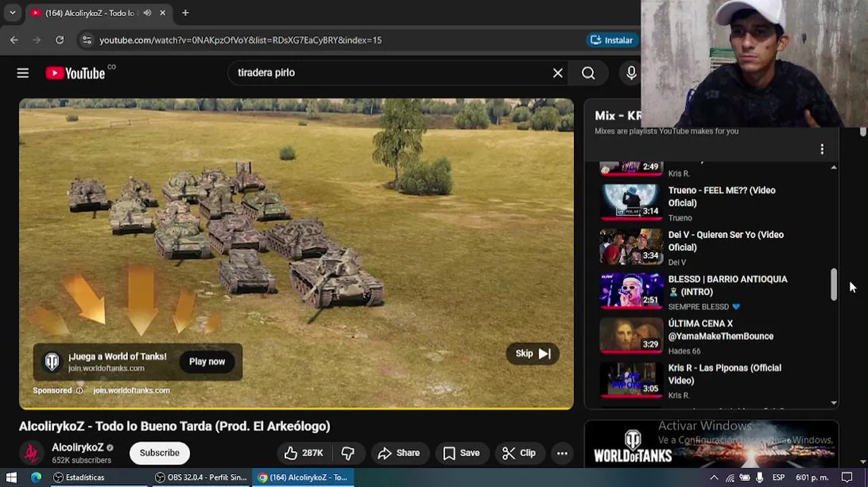Switch to Chrome AlcolirykoZ taskbar item
Screen dimensions: 868x487
click(304, 478)
